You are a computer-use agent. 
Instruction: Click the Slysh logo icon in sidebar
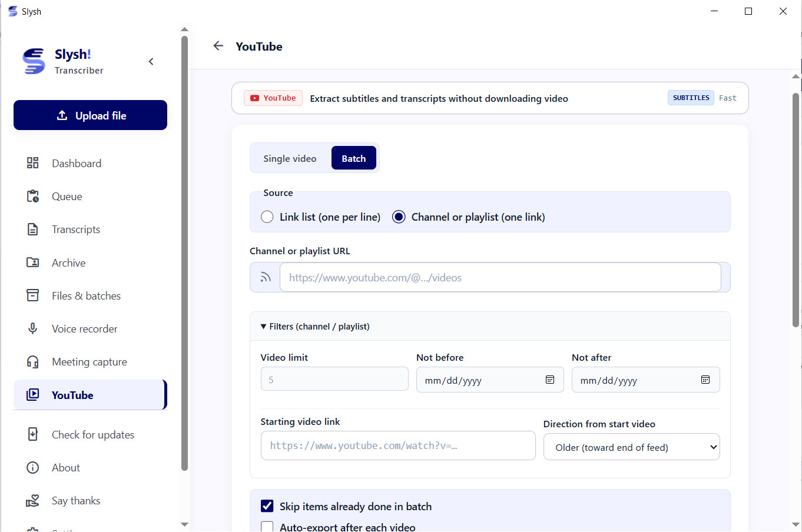point(34,61)
